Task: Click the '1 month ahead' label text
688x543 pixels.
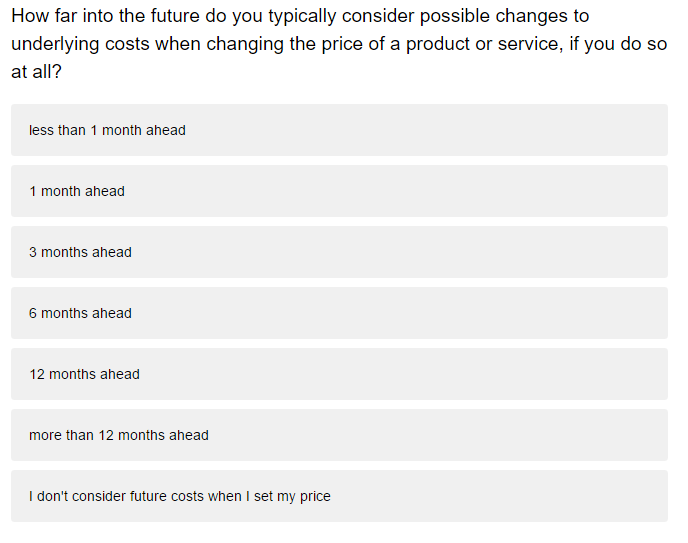Action: coord(77,191)
